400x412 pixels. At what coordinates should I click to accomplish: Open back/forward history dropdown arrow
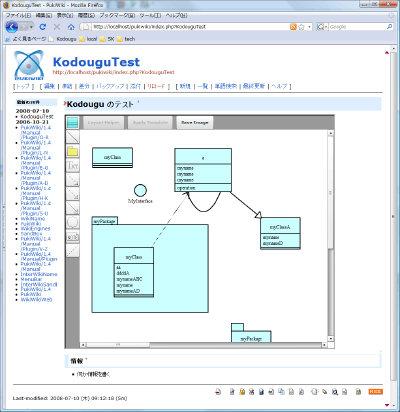point(31,27)
